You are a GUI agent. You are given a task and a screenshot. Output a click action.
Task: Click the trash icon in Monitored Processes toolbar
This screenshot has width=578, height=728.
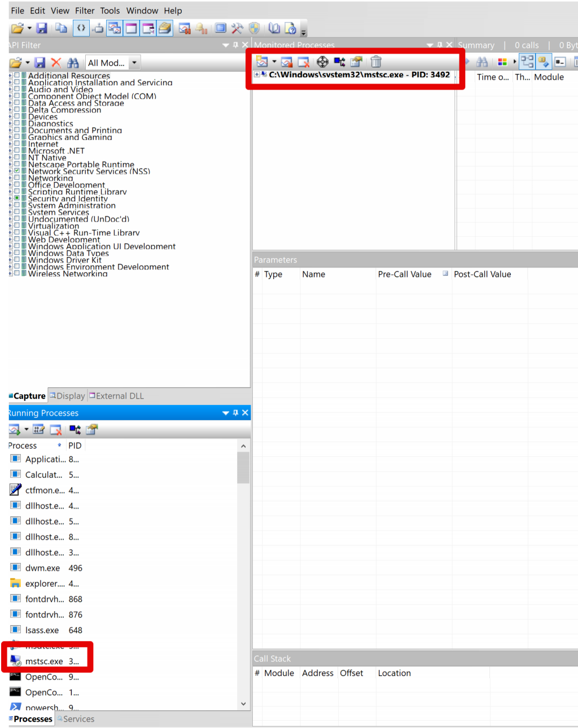click(x=376, y=62)
